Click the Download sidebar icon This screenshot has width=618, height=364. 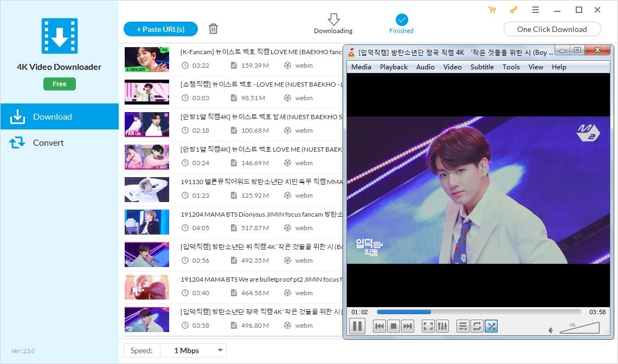[17, 116]
